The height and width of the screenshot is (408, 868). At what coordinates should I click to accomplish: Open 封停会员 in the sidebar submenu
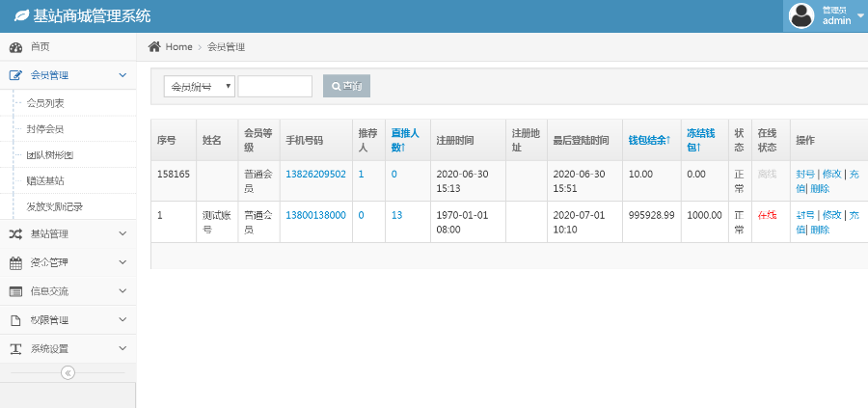pyautogui.click(x=45, y=128)
